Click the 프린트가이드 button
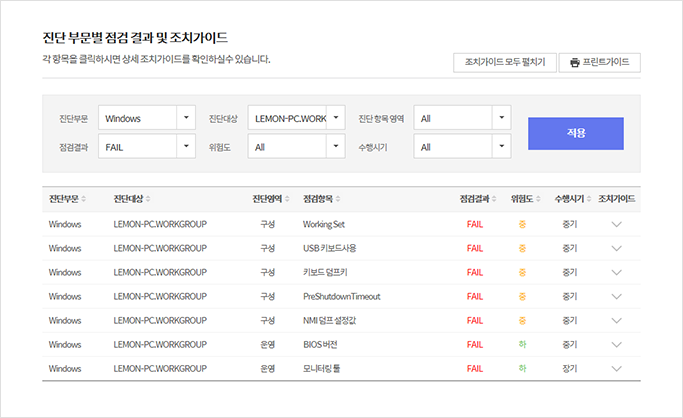 point(600,63)
